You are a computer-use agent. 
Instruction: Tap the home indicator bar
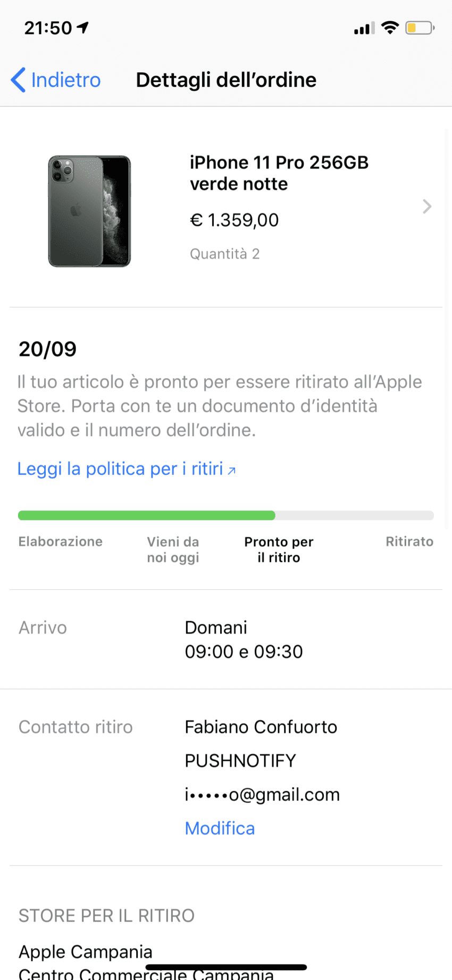pyautogui.click(x=226, y=967)
